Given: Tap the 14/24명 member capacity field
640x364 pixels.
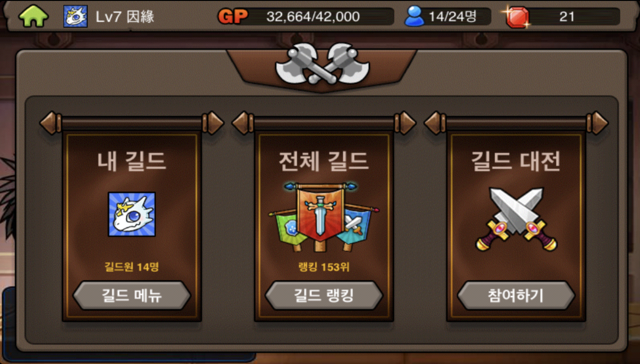Looking at the screenshot, I should tap(453, 17).
